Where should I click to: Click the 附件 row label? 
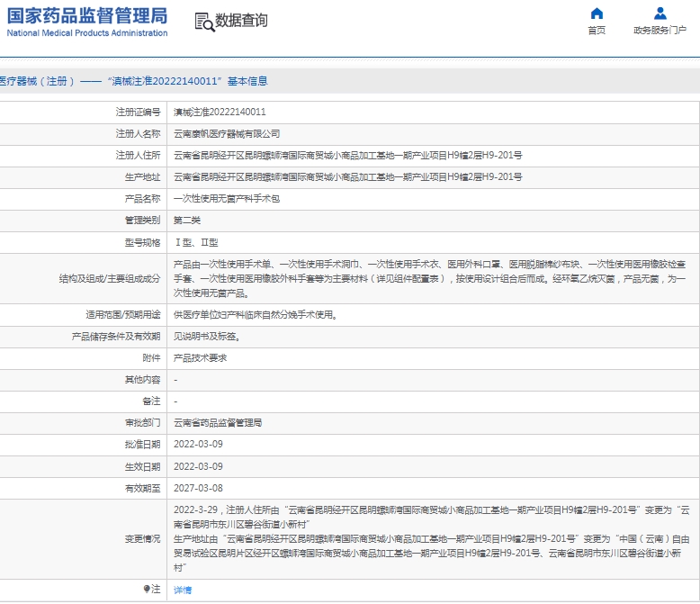151,358
